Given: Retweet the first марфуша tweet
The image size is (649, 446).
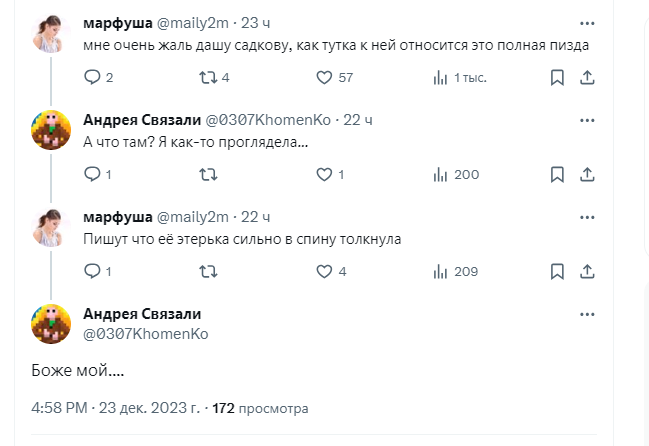Looking at the screenshot, I should [x=206, y=77].
